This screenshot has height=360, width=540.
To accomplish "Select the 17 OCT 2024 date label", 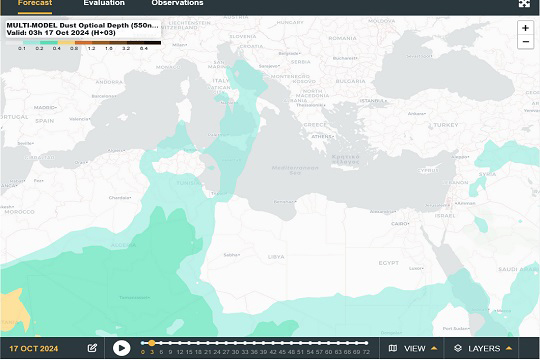I will 34,349.
